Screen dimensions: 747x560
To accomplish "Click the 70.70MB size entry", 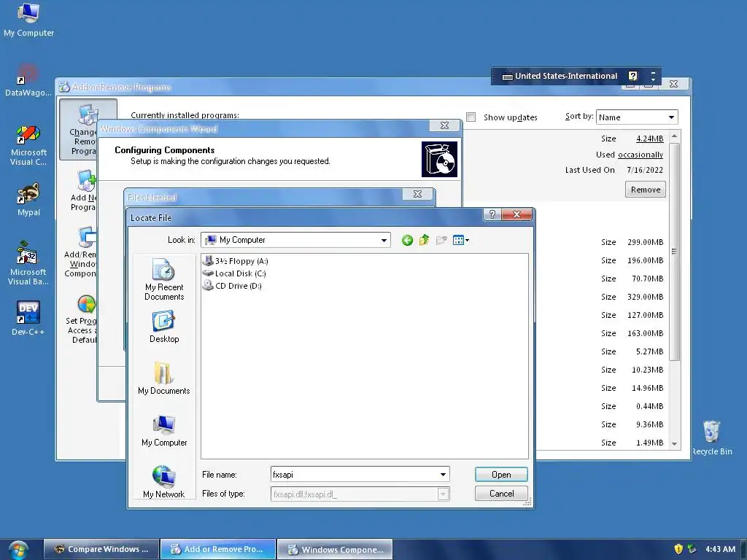I will pos(647,279).
